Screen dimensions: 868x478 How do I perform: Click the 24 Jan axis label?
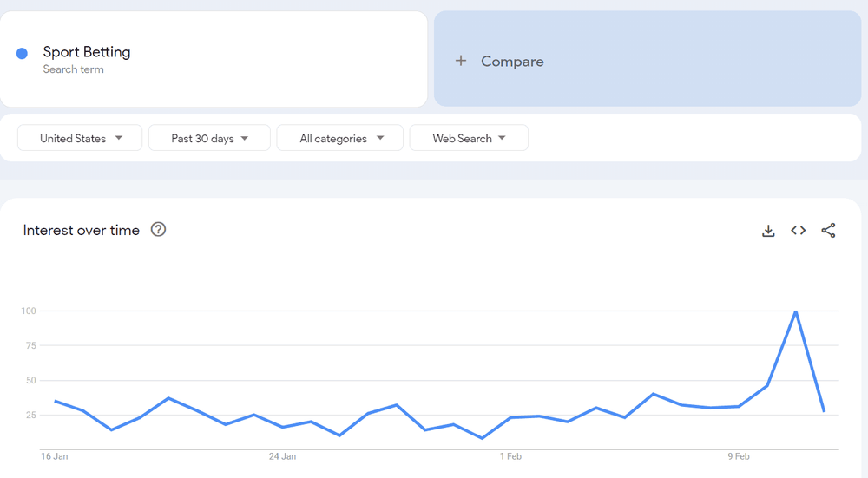click(282, 456)
